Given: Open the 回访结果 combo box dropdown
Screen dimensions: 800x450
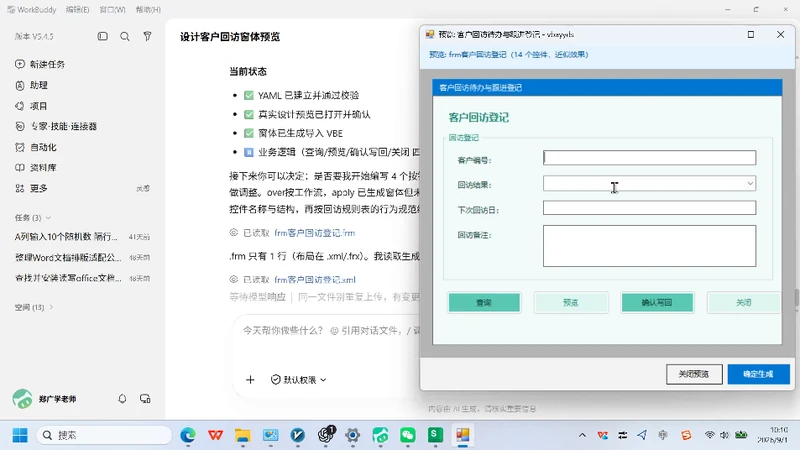Looking at the screenshot, I should coord(750,183).
